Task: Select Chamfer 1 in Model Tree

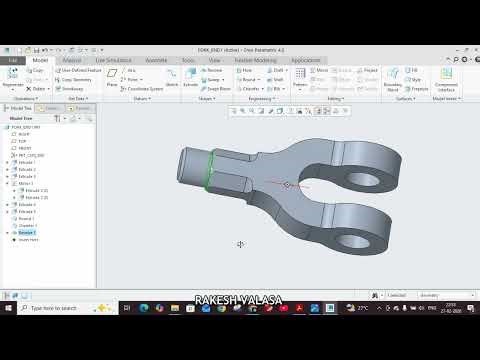Action: (24, 226)
